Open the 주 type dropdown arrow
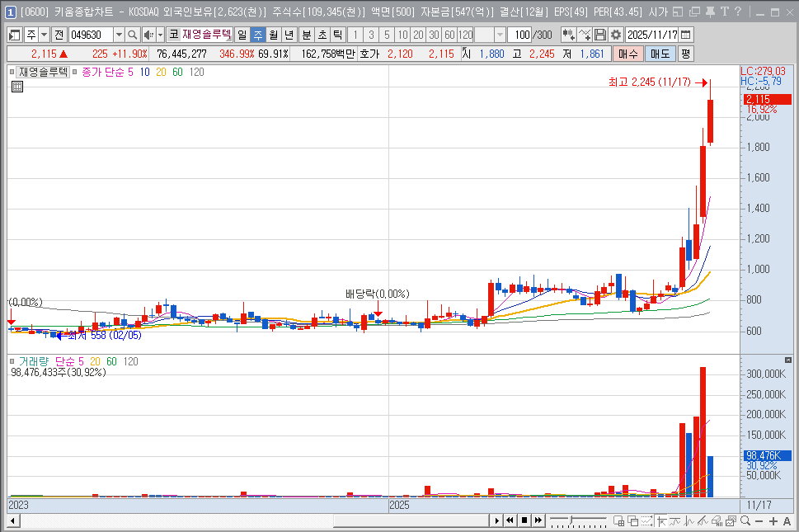Screen dimensions: 799x532 [45, 35]
